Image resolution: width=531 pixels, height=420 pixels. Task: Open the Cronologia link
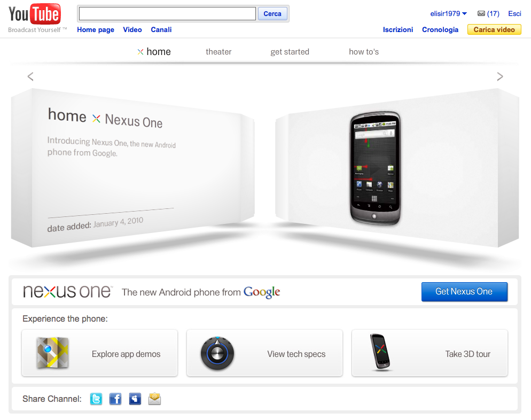click(x=440, y=30)
